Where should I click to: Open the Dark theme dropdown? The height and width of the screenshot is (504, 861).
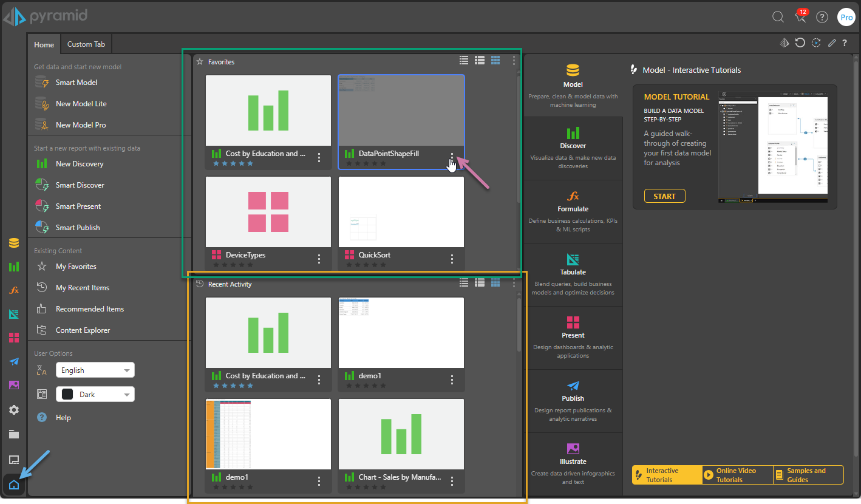(95, 394)
